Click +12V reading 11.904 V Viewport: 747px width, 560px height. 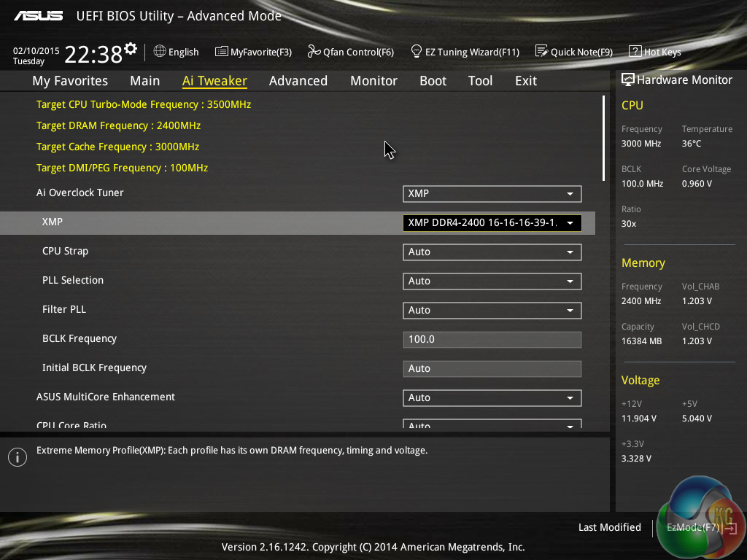[639, 418]
